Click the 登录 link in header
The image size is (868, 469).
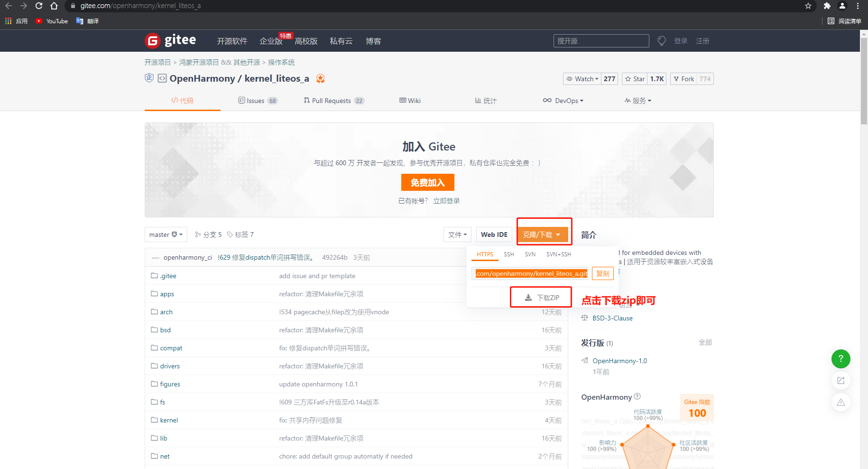point(681,41)
